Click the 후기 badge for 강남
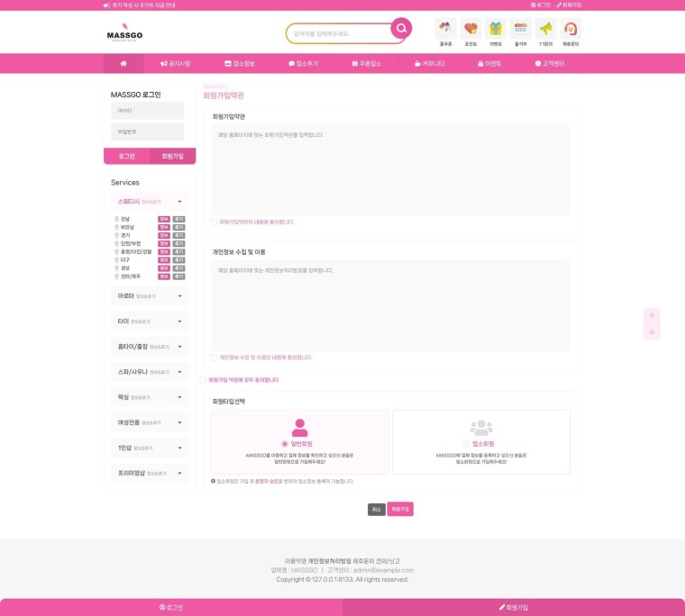The width and height of the screenshot is (685, 616). (178, 219)
